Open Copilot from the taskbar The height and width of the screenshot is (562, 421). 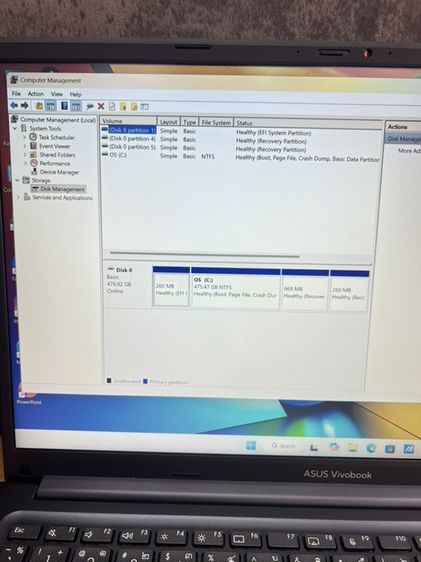pos(334,447)
